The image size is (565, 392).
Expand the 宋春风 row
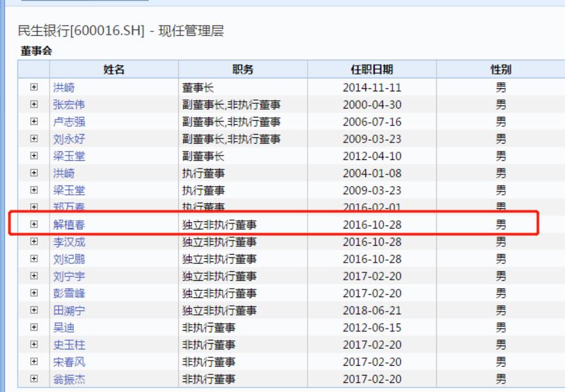pyautogui.click(x=34, y=361)
